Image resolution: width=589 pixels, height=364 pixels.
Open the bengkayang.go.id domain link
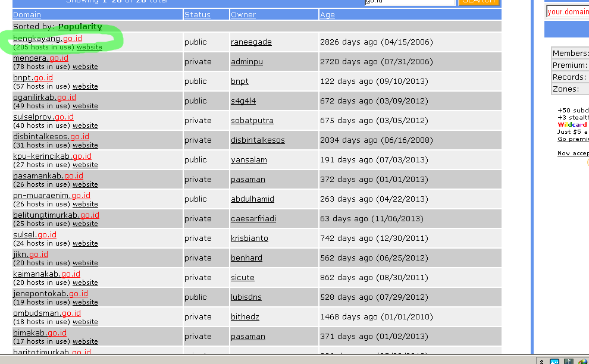tap(48, 38)
